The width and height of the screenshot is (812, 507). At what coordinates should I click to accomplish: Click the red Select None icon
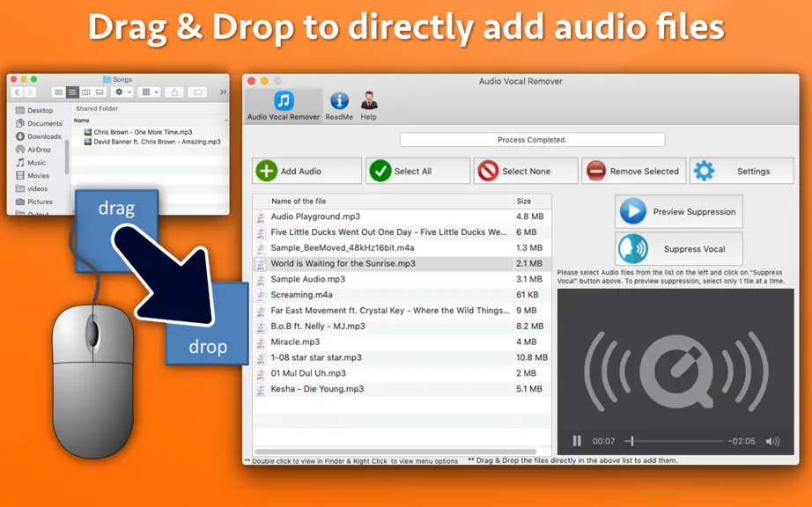click(488, 171)
